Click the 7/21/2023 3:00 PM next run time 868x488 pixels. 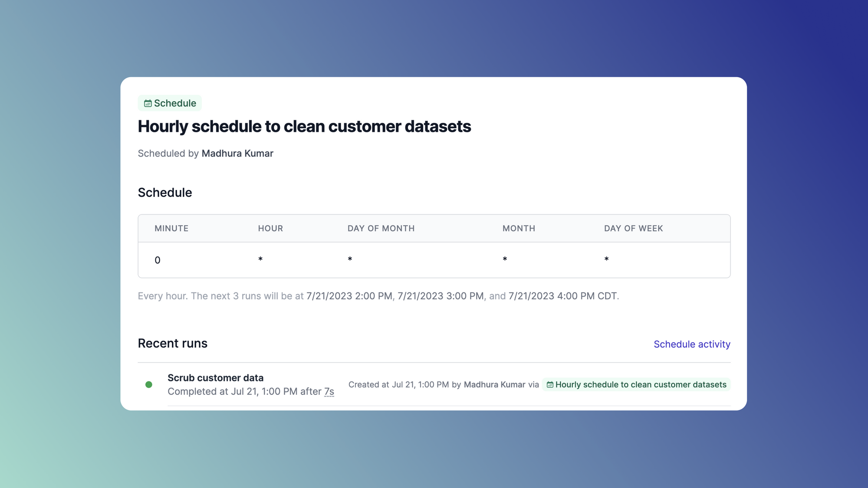coord(441,296)
